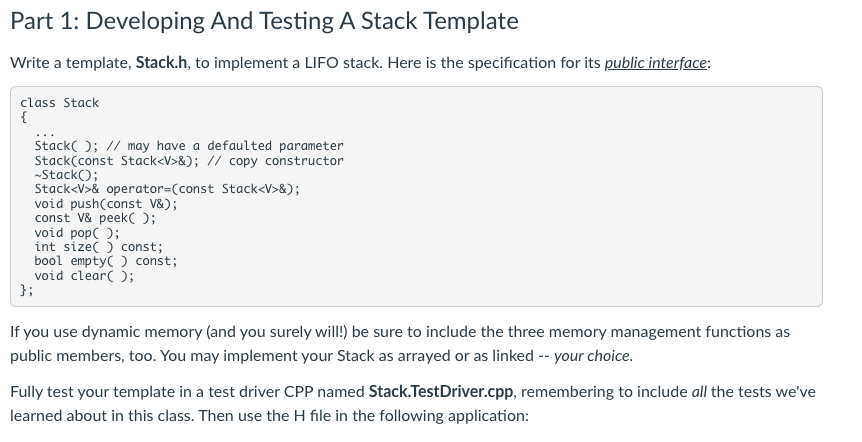Click the 'operator=' assignment code line
Image resolution: width=862 pixels, height=442 pixels.
[x=166, y=189]
